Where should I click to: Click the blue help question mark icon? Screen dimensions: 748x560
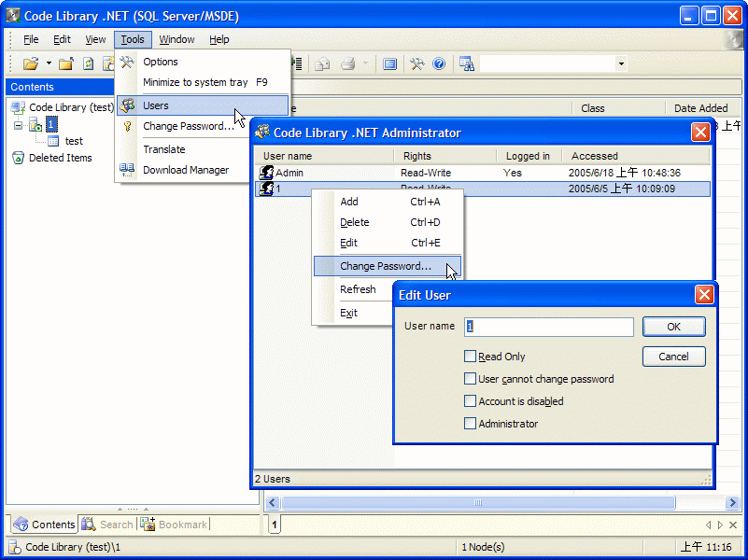click(x=439, y=63)
